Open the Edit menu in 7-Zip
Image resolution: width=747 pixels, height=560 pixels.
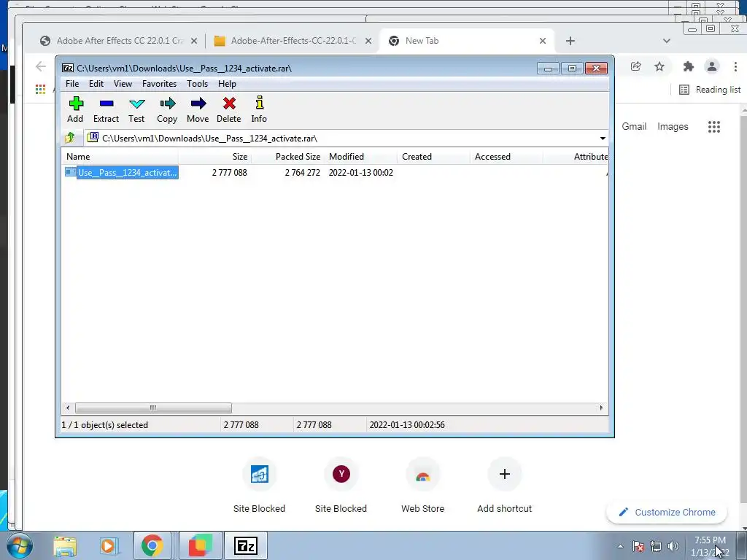pyautogui.click(x=96, y=84)
